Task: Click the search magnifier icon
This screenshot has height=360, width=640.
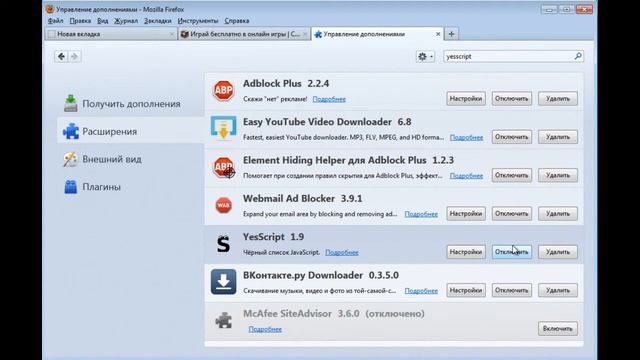Action: [x=578, y=56]
